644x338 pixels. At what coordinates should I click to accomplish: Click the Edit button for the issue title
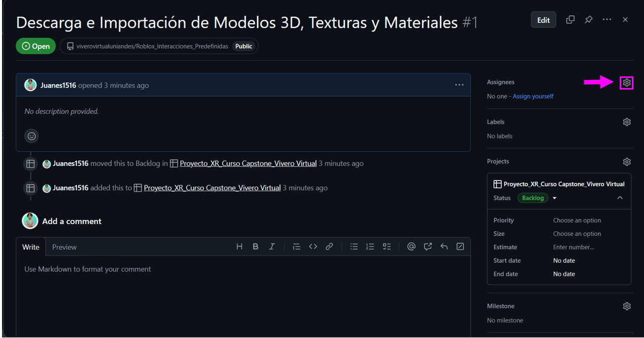tap(543, 20)
